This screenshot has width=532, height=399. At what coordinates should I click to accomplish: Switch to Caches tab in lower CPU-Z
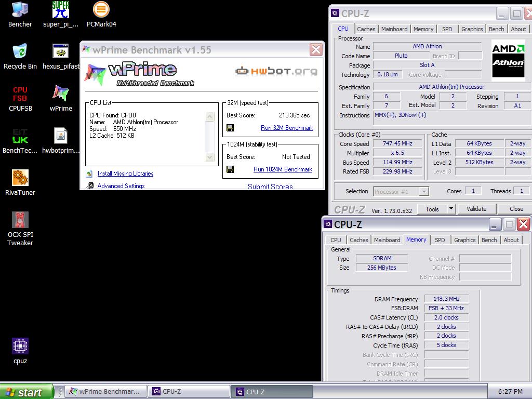tap(358, 240)
